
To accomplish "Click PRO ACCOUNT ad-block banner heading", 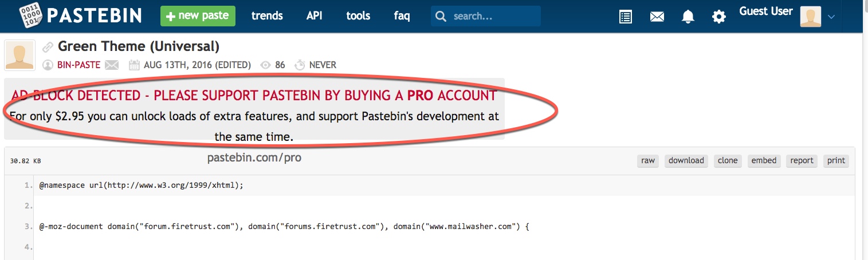I will [254, 95].
